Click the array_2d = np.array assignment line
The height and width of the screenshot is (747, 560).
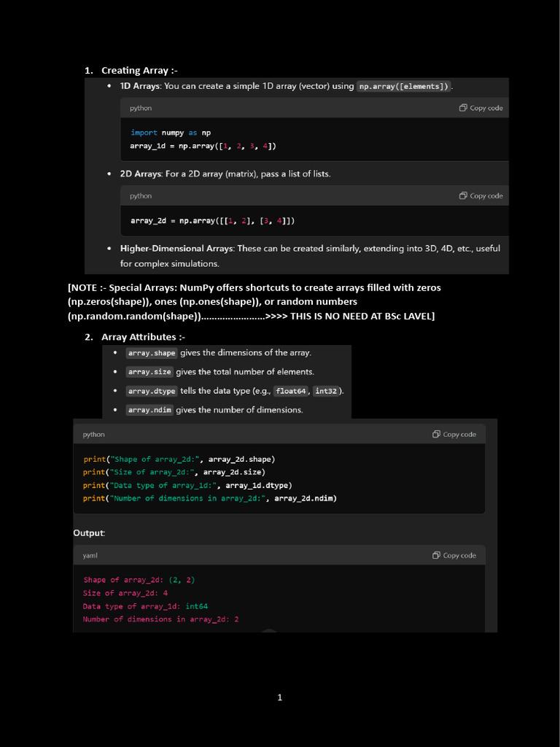[x=212, y=220]
